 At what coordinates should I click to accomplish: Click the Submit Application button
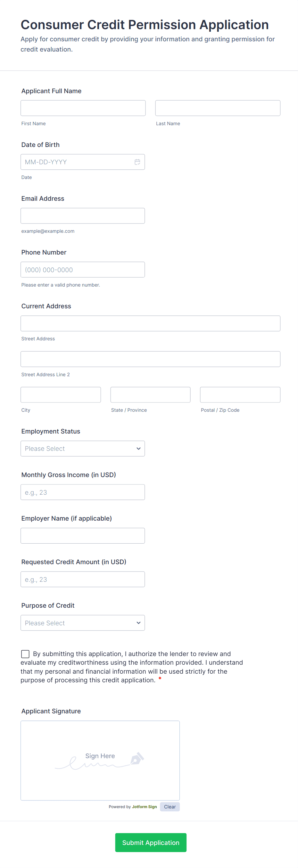coord(151,842)
